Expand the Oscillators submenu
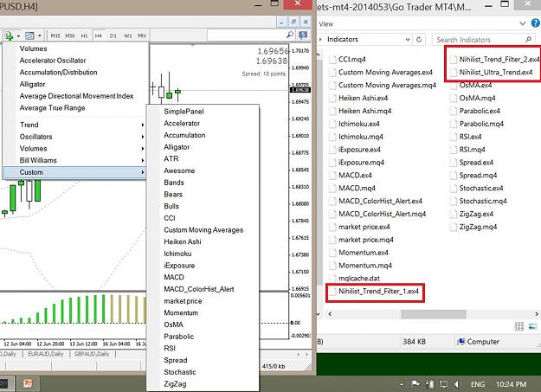 76,137
